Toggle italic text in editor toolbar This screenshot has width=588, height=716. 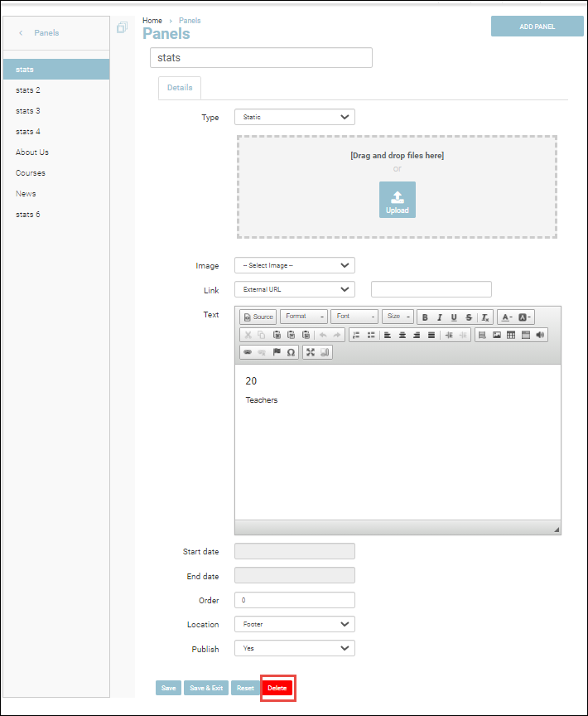pos(440,317)
